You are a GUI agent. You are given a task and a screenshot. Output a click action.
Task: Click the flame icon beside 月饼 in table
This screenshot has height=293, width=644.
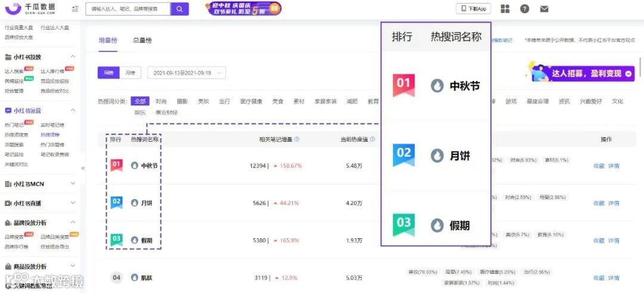point(134,202)
